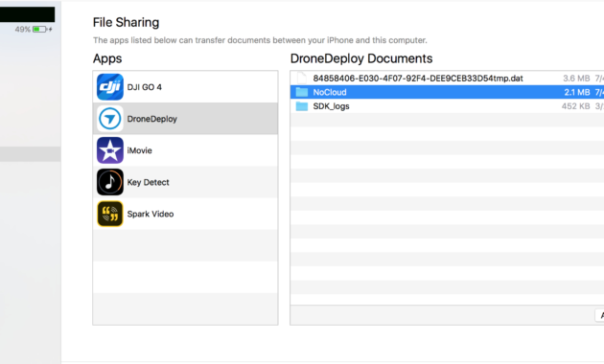
Task: Select the DroneDeploy app name
Action: coord(152,119)
